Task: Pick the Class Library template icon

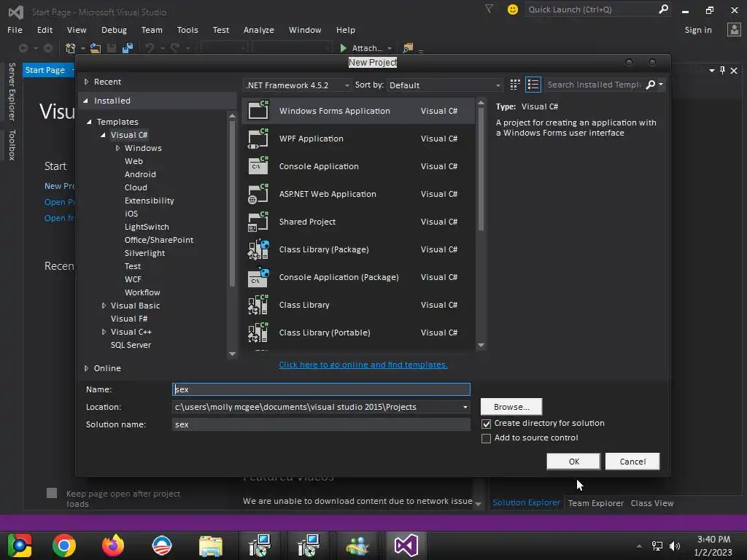Action: tap(258, 305)
